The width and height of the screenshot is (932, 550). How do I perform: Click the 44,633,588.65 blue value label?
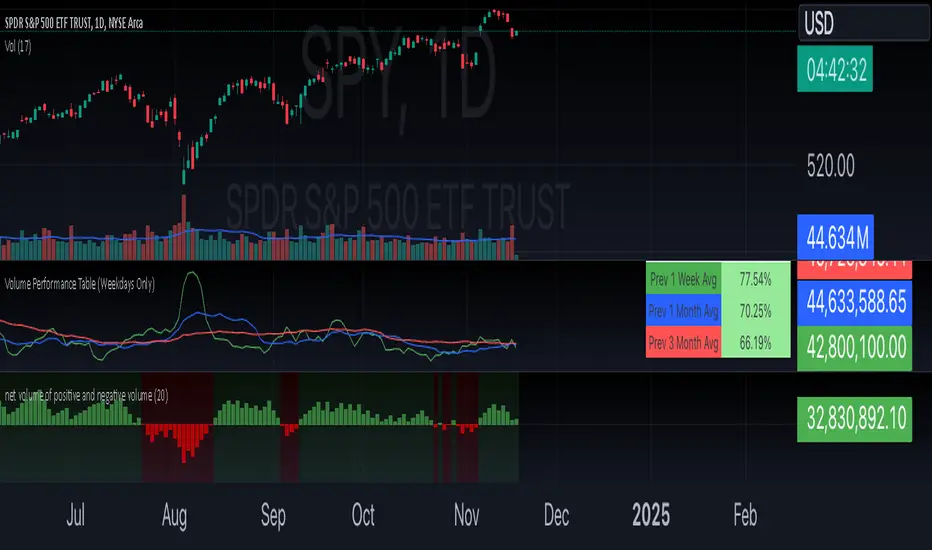click(x=855, y=303)
